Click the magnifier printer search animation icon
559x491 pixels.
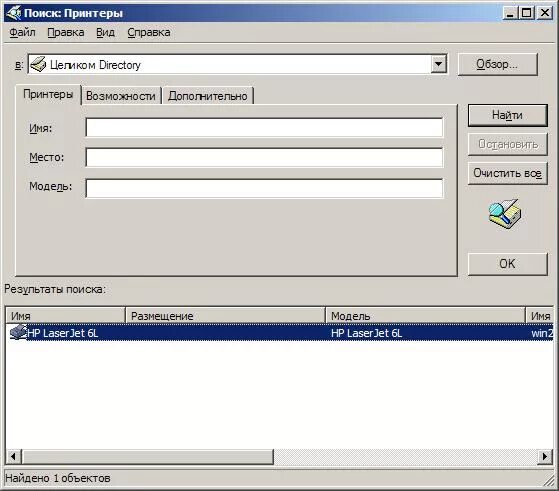tap(505, 214)
